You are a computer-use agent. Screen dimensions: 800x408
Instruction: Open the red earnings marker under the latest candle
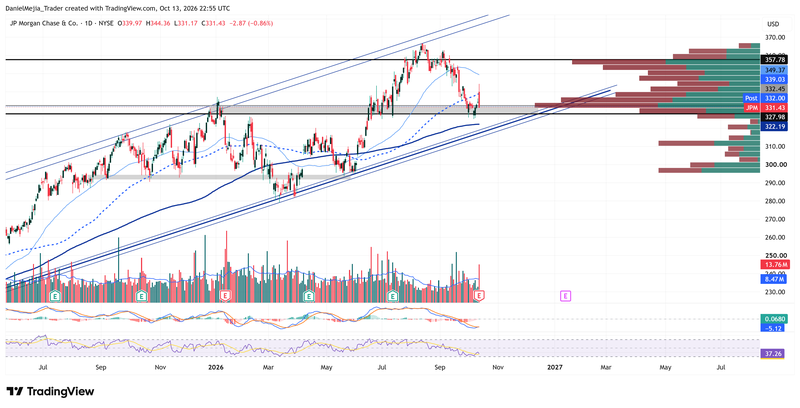pyautogui.click(x=479, y=295)
